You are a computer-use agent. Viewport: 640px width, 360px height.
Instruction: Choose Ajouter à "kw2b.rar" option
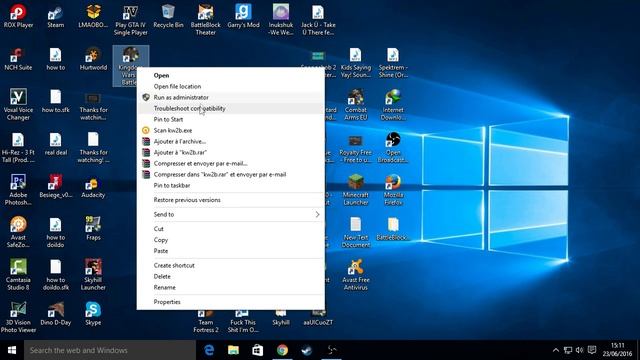click(x=231, y=152)
